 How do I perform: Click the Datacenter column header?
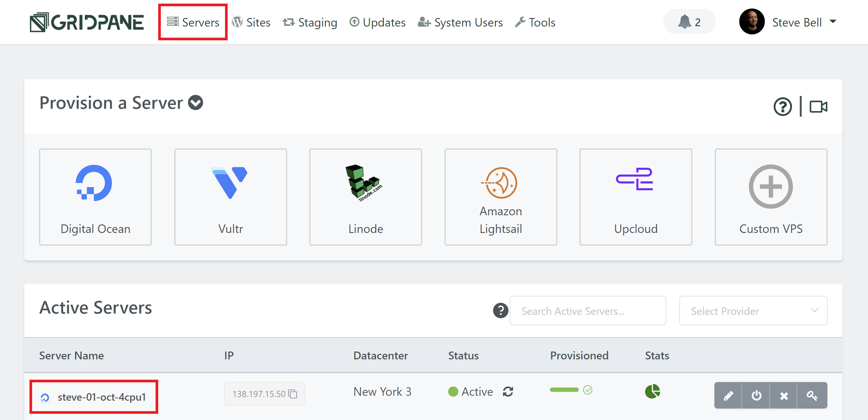pos(380,355)
